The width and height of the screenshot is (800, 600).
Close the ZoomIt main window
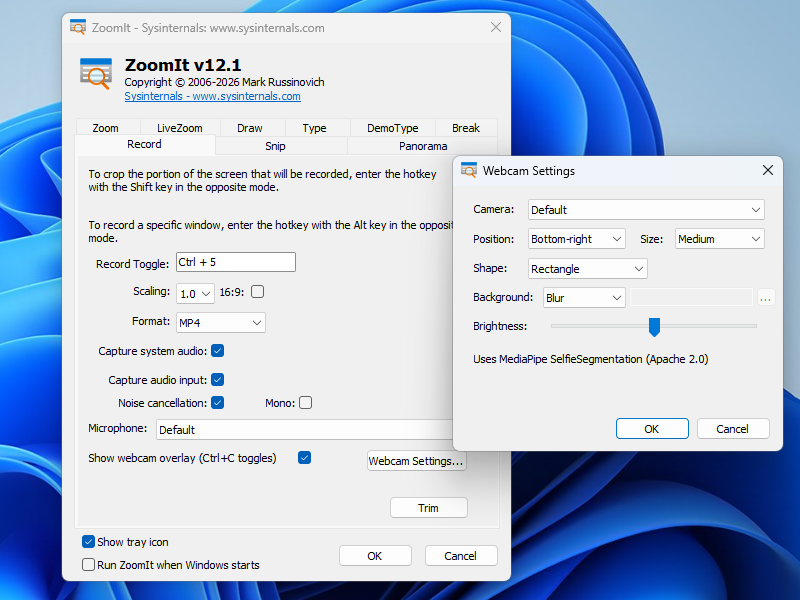(495, 28)
